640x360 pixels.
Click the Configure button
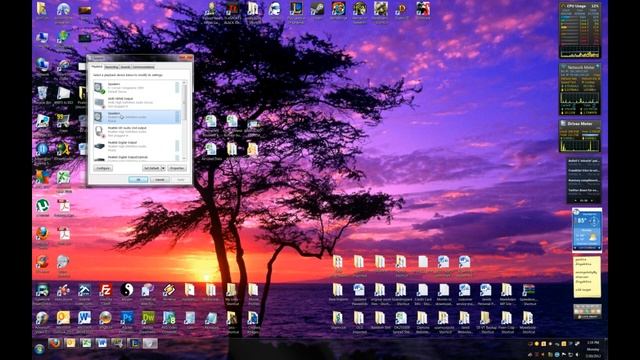click(103, 168)
